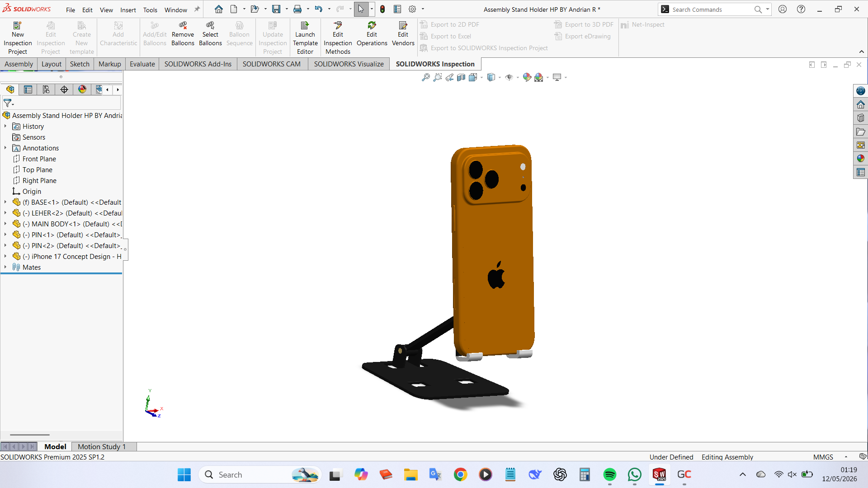Switch to the Motion Study 1 tab

[x=102, y=446]
